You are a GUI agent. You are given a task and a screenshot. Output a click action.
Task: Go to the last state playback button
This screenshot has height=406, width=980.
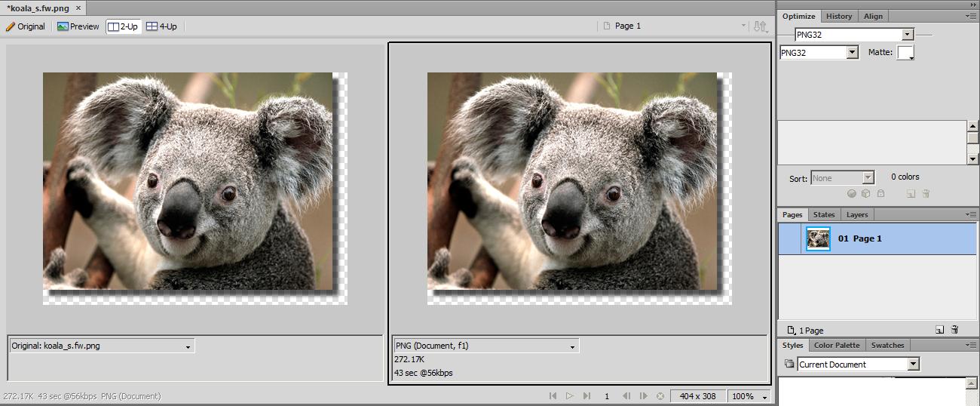586,396
